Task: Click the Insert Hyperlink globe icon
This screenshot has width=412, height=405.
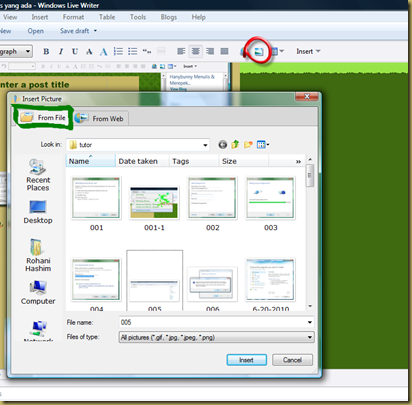Action: click(244, 52)
